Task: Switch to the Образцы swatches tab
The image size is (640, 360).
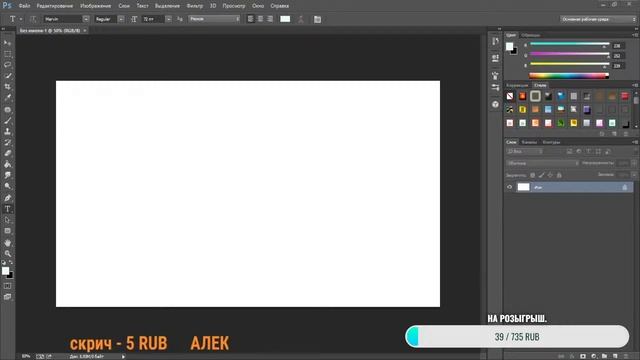Action: click(x=531, y=35)
